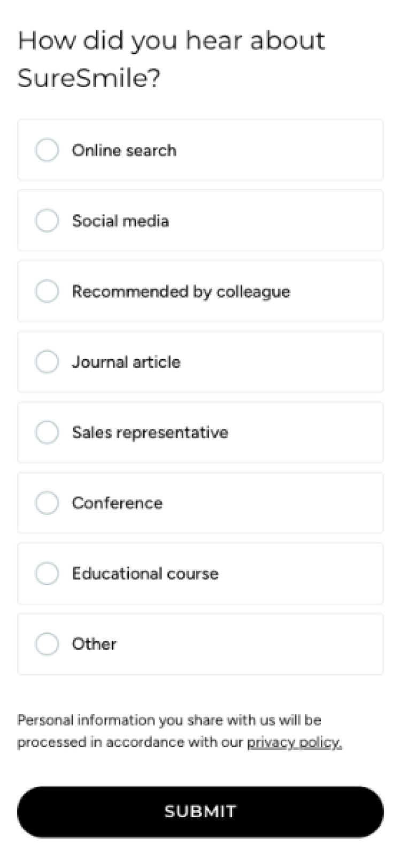The height and width of the screenshot is (868, 401).
Task: Click the "Social media" label text
Action: coord(120,221)
